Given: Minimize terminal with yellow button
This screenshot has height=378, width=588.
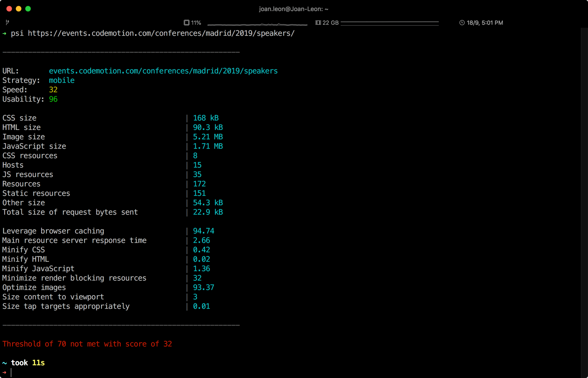Looking at the screenshot, I should (18, 9).
